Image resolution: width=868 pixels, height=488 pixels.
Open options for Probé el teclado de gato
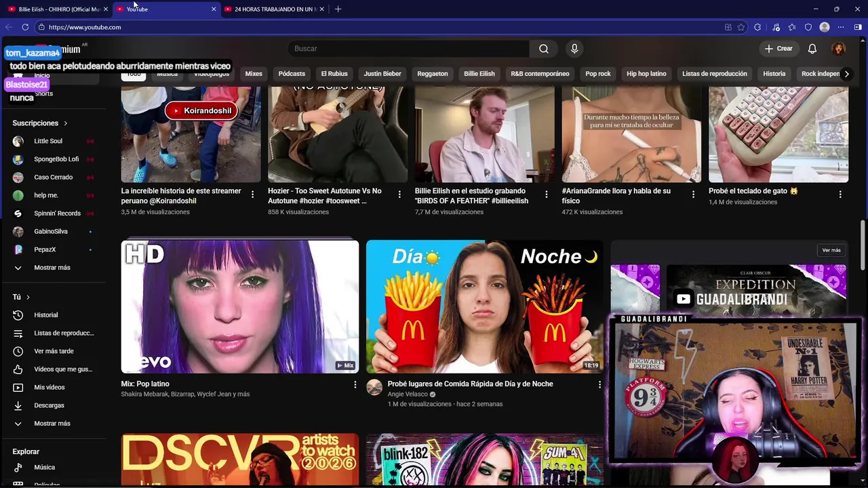(x=840, y=195)
